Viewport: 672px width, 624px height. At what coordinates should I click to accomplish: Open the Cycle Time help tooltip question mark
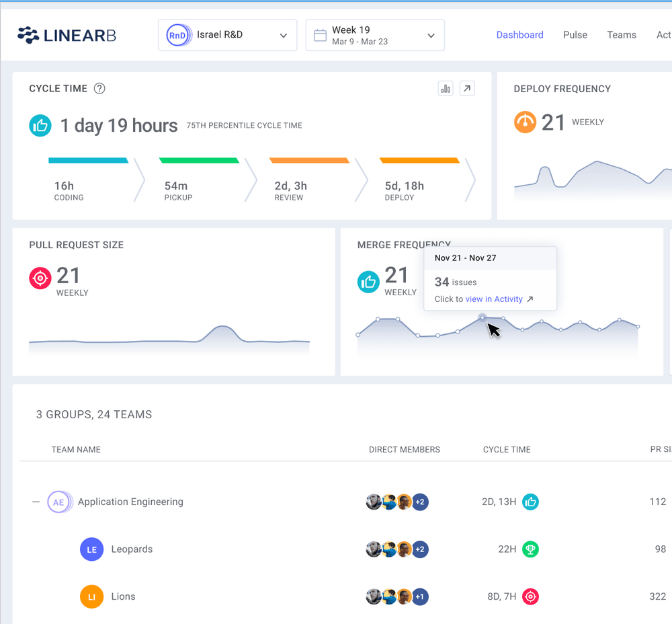(98, 88)
